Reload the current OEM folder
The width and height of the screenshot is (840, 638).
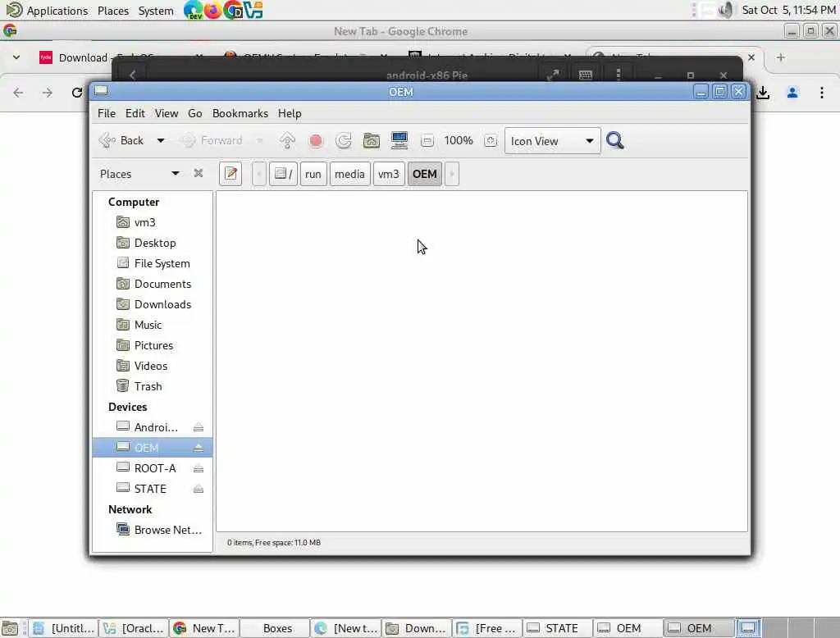click(x=344, y=140)
